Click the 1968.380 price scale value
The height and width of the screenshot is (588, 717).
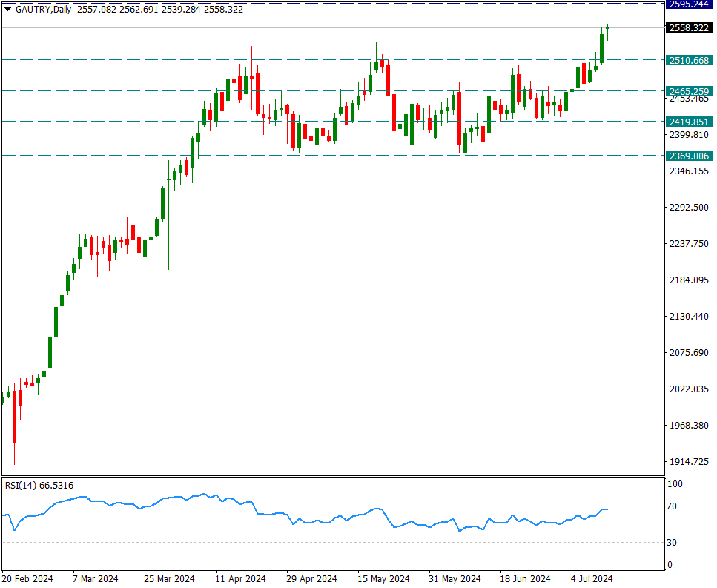click(x=689, y=426)
